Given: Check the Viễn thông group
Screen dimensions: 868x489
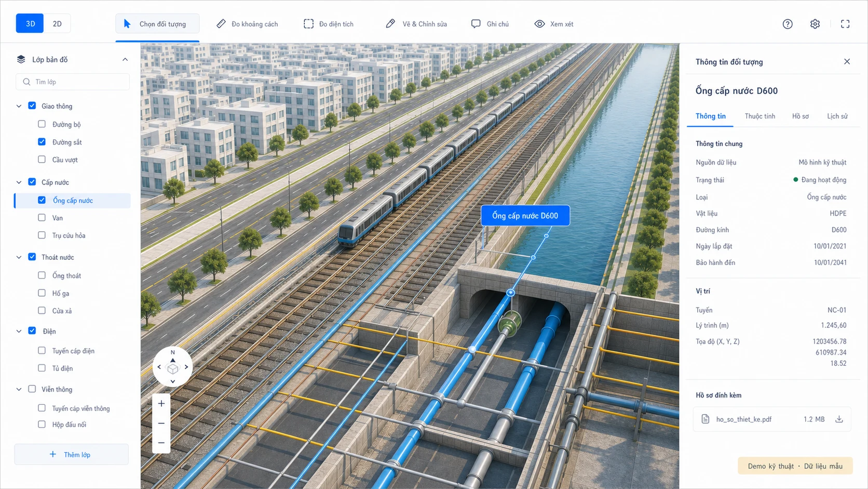Looking at the screenshot, I should pyautogui.click(x=32, y=389).
